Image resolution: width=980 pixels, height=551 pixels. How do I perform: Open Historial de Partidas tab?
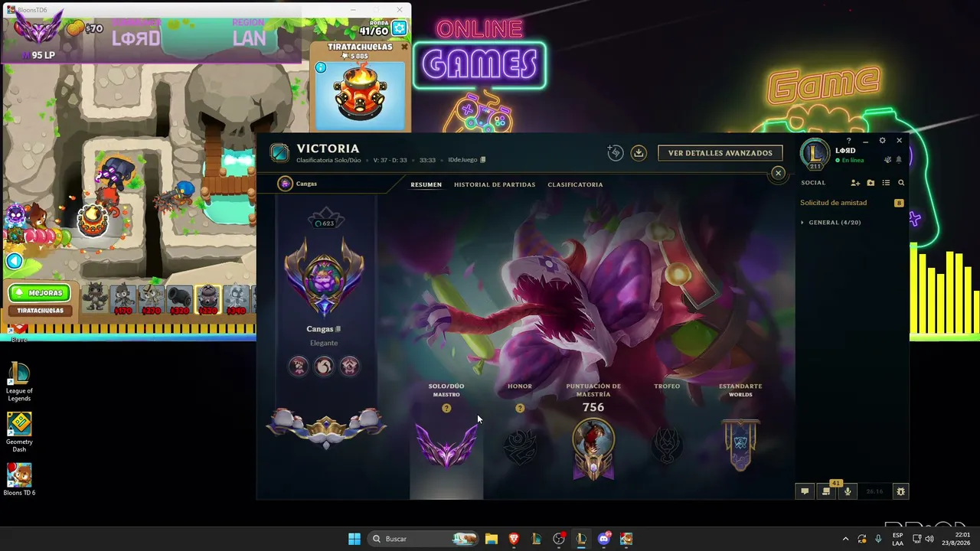[x=495, y=184]
